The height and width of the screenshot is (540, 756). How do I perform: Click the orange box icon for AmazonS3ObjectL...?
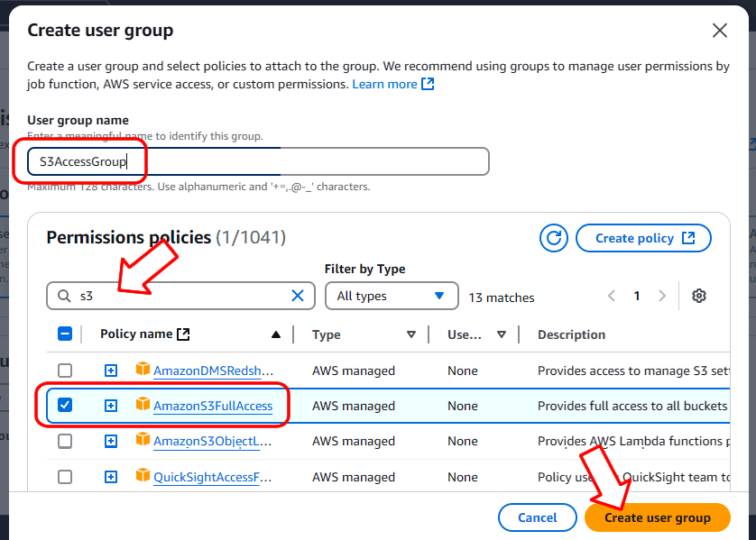coord(143,439)
